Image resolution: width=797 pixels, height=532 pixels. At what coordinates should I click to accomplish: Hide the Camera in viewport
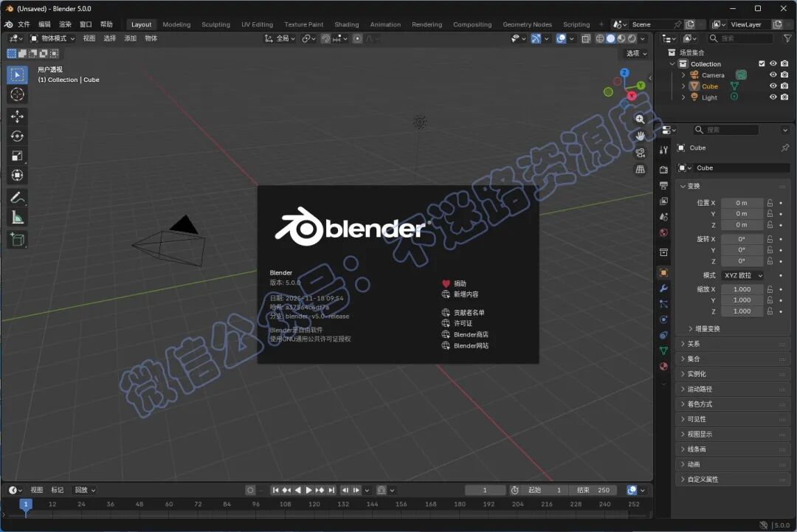[773, 75]
